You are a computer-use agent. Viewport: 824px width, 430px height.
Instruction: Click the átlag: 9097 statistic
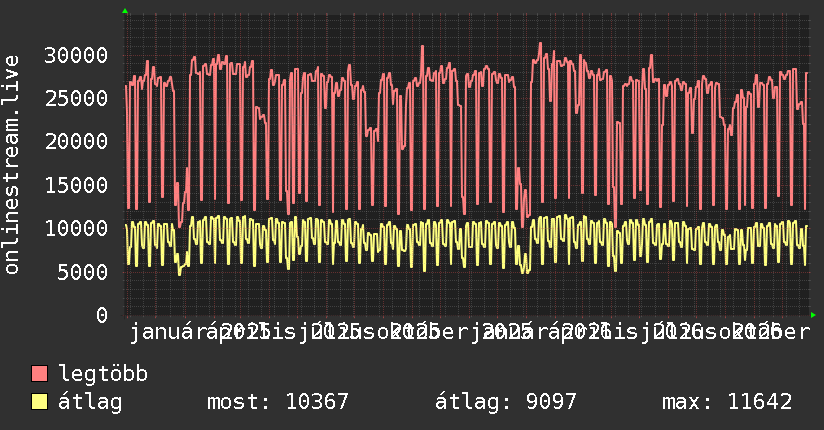tap(506, 402)
